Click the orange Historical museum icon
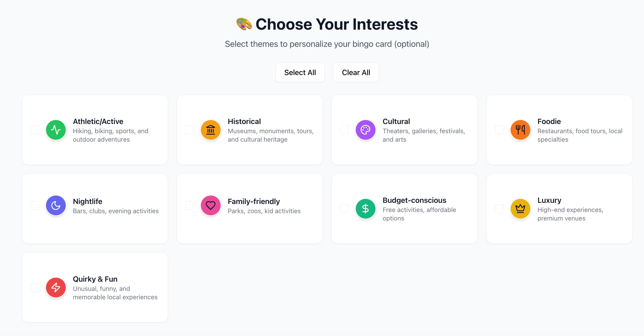 pyautogui.click(x=211, y=130)
